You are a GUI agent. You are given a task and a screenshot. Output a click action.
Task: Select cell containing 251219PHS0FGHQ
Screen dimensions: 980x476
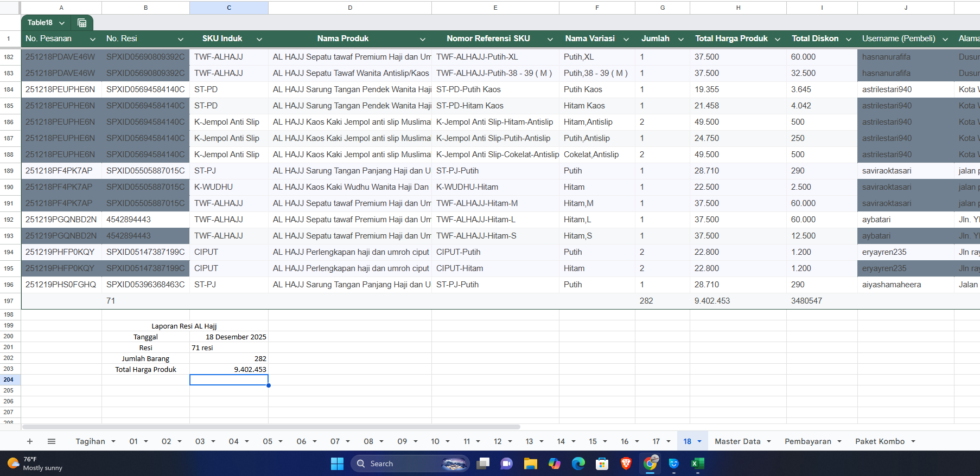coord(61,285)
